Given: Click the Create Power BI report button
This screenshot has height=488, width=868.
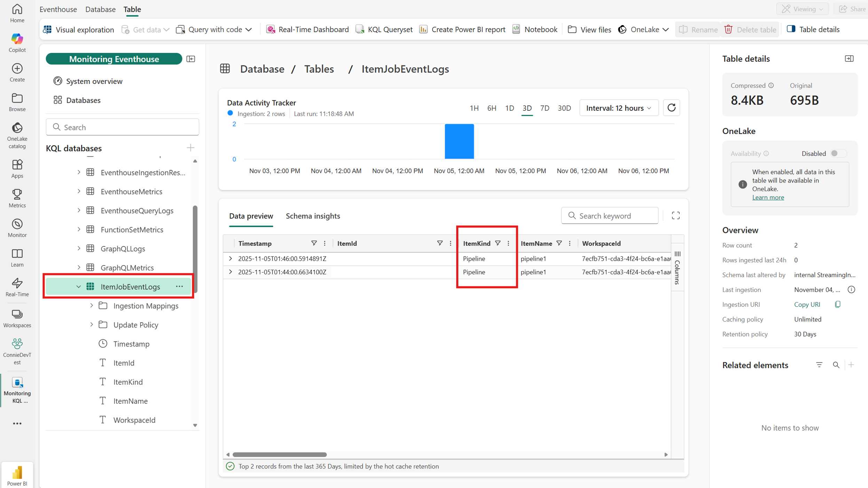Looking at the screenshot, I should pyautogui.click(x=462, y=30).
